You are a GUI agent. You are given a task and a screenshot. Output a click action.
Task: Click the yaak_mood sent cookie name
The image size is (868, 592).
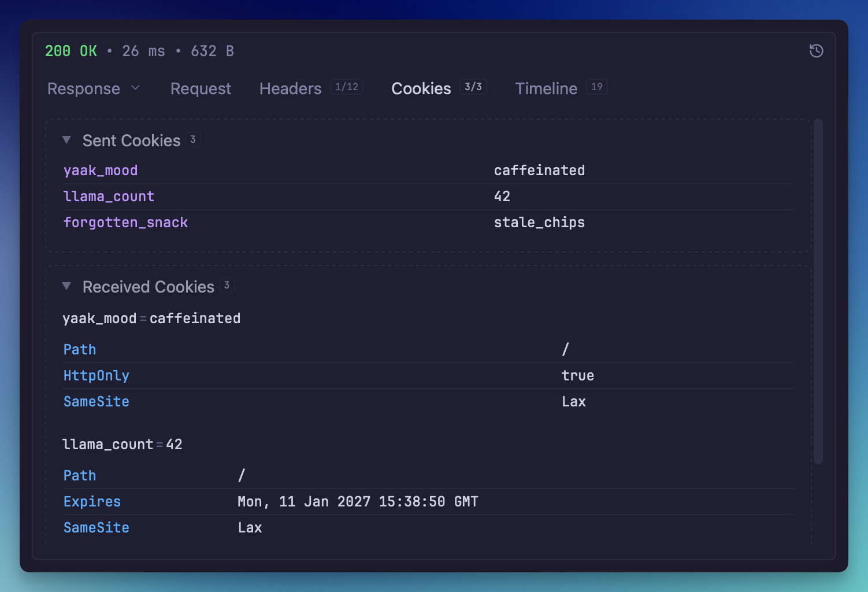(101, 171)
